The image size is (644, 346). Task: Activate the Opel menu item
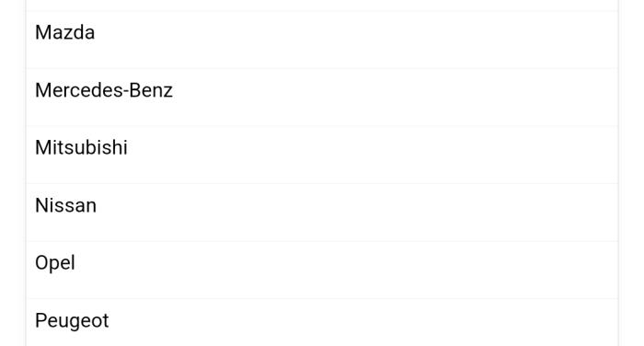pos(322,270)
